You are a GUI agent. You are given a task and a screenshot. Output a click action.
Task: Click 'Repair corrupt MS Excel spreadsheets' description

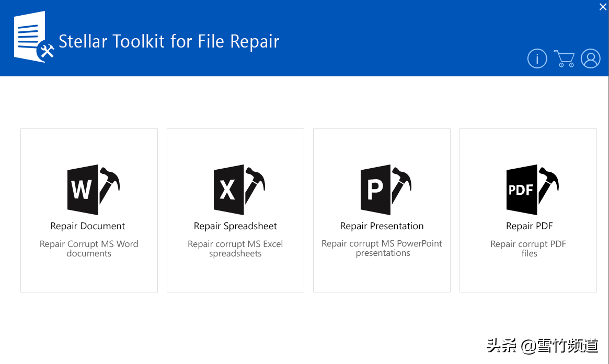click(235, 249)
